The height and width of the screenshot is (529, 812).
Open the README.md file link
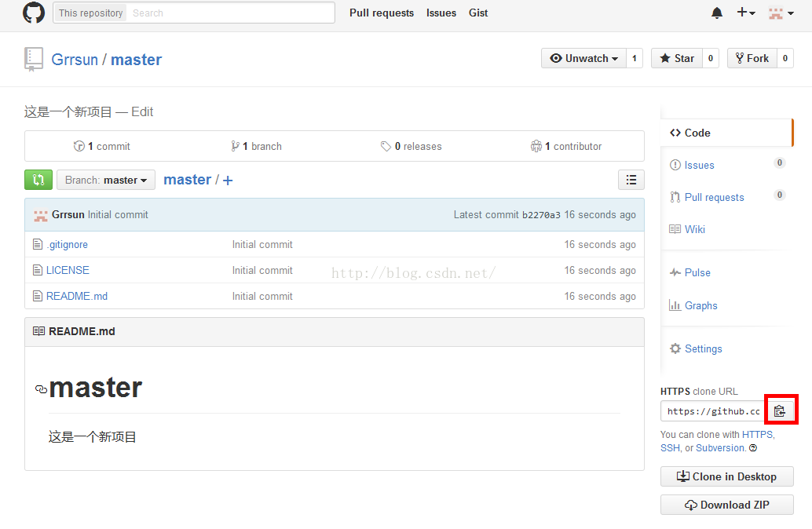coord(76,296)
